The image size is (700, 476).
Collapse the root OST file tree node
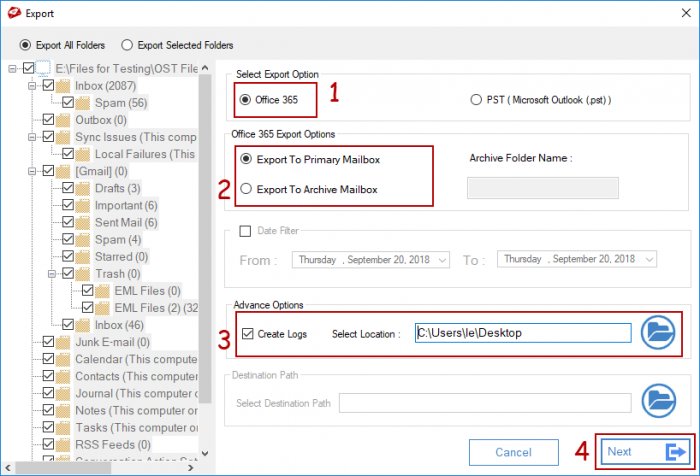click(x=12, y=68)
